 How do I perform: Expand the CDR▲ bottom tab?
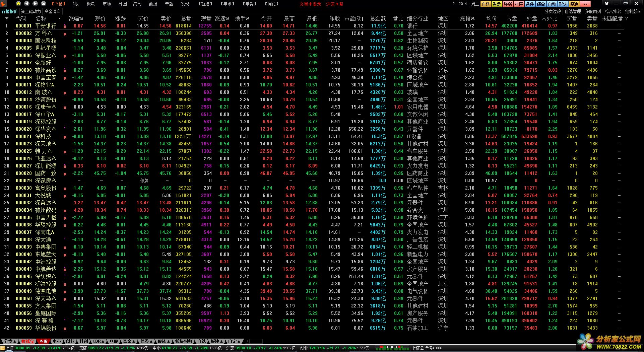99,341
